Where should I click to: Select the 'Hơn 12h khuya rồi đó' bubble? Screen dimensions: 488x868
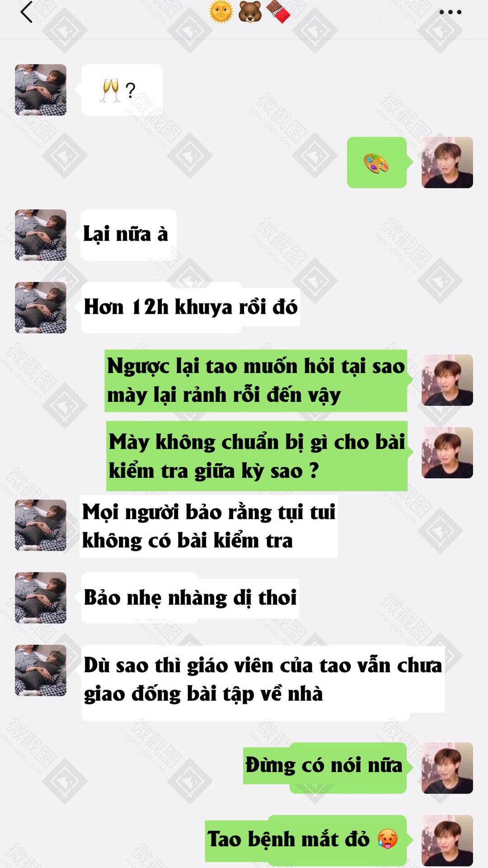191,307
